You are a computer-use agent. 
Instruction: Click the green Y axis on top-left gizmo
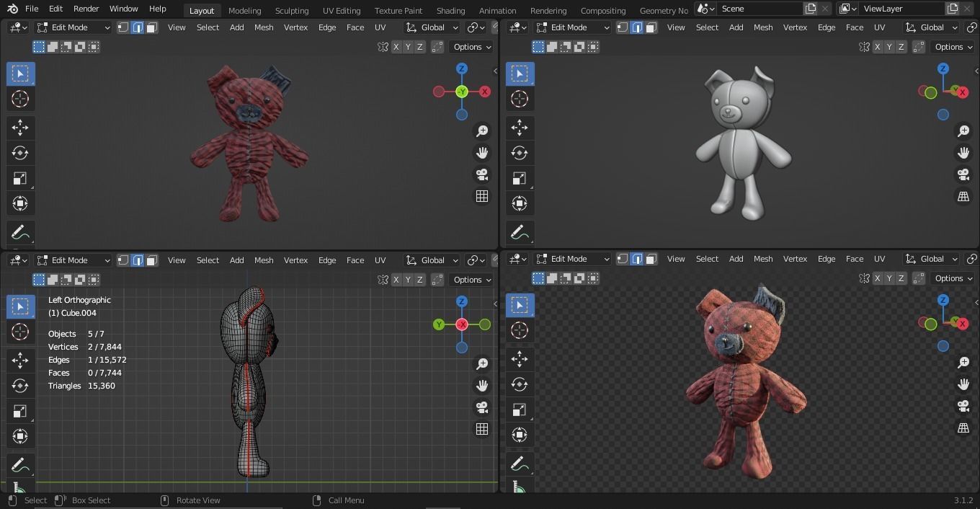click(x=462, y=92)
